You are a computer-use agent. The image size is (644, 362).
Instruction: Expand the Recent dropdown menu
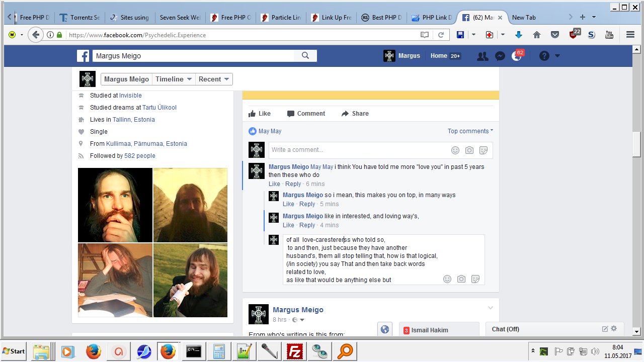[214, 79]
